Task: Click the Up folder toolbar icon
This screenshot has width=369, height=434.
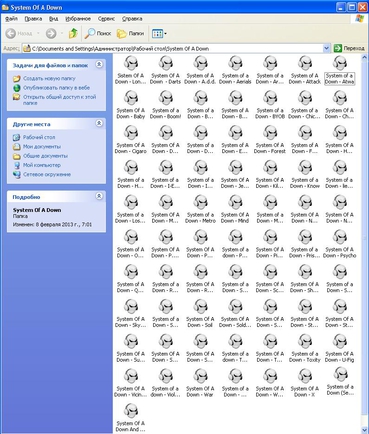Action: pos(73,33)
